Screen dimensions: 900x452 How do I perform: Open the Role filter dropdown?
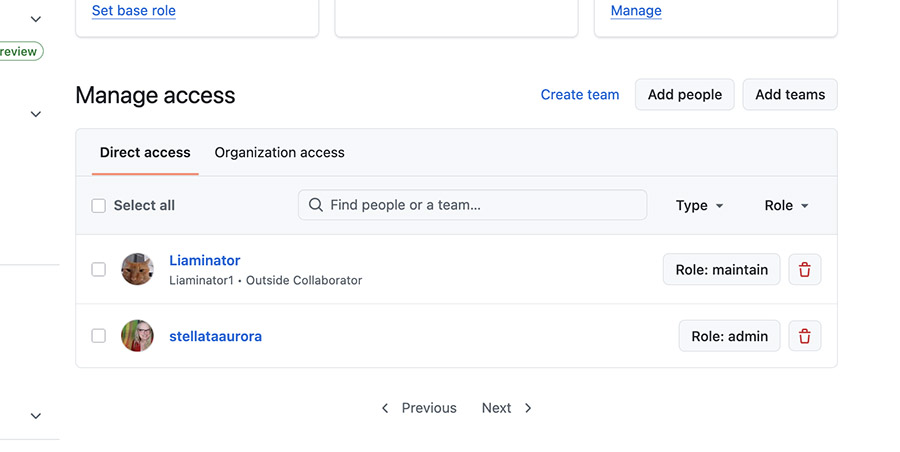(x=786, y=205)
